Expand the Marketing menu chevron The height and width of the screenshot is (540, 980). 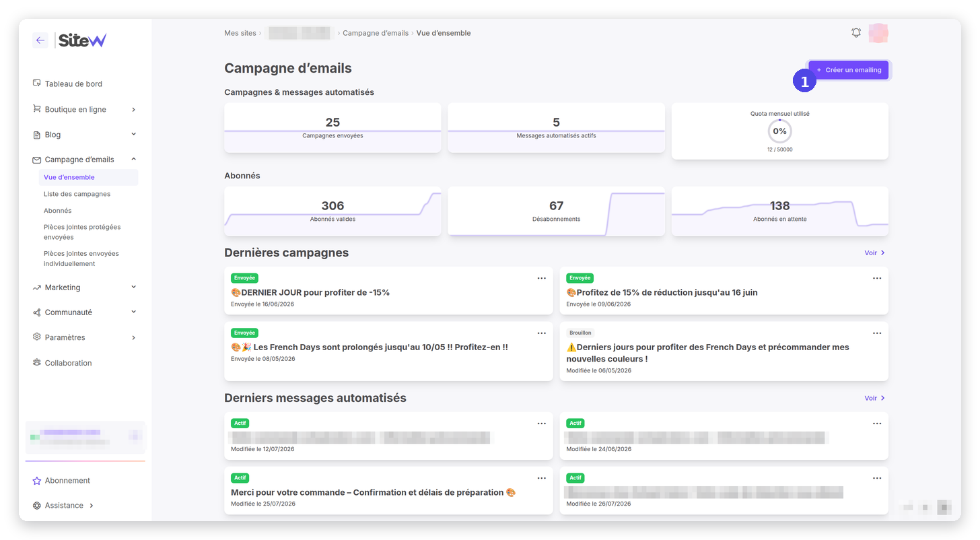133,287
